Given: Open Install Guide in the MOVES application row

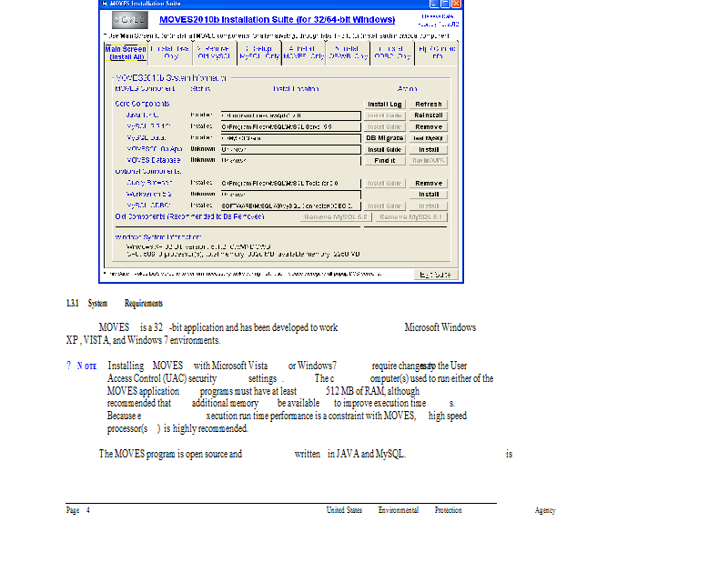Looking at the screenshot, I should (x=385, y=149).
